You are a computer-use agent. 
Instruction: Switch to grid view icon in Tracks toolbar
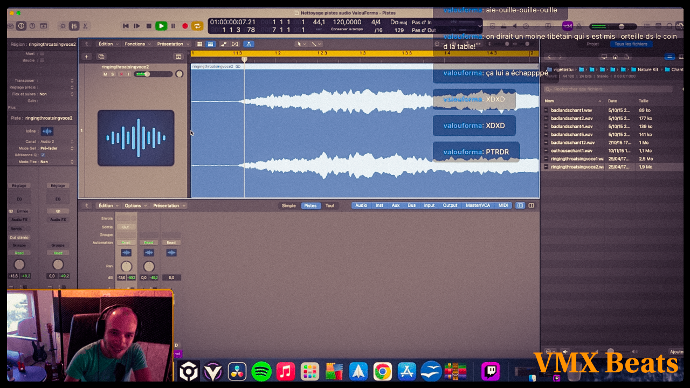click(x=200, y=44)
